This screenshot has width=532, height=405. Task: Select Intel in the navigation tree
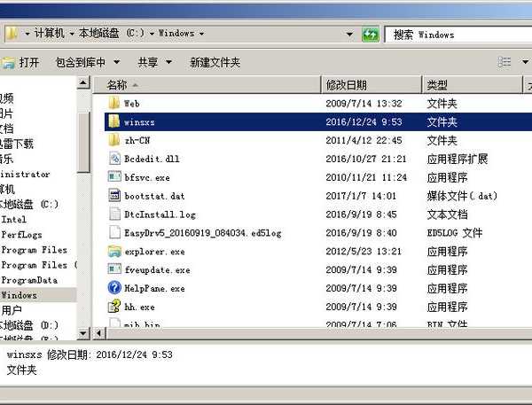point(14,220)
